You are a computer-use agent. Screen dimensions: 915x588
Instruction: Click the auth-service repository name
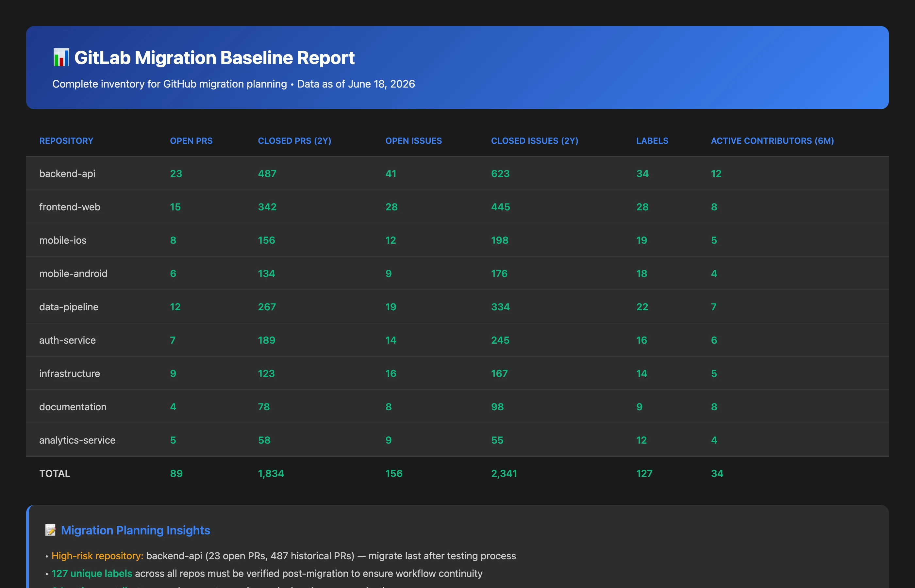(x=67, y=340)
